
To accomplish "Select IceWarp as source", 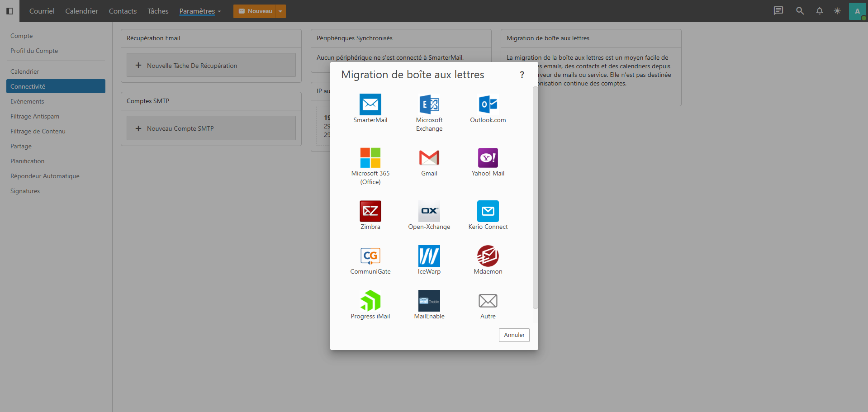I will pyautogui.click(x=429, y=260).
